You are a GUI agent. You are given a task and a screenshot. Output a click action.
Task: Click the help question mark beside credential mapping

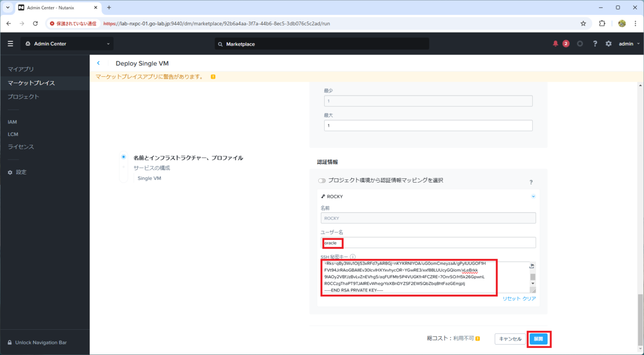point(531,183)
